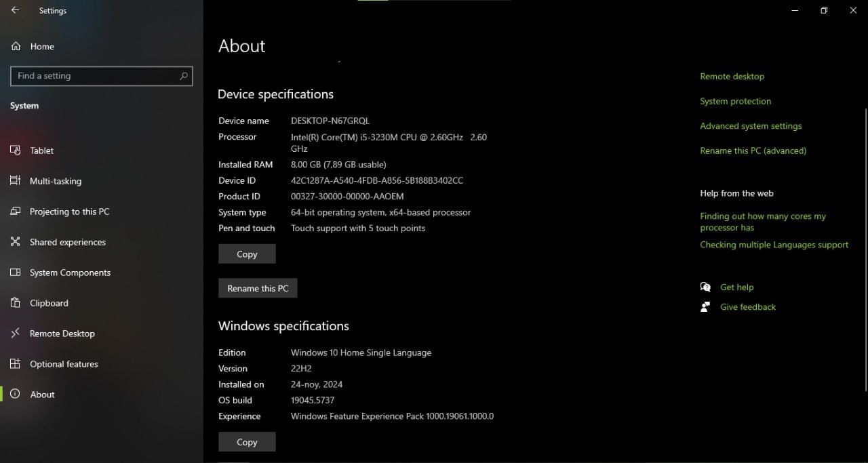This screenshot has height=463, width=868.
Task: Click Windows 10 Home Single Language text
Action: (x=361, y=353)
